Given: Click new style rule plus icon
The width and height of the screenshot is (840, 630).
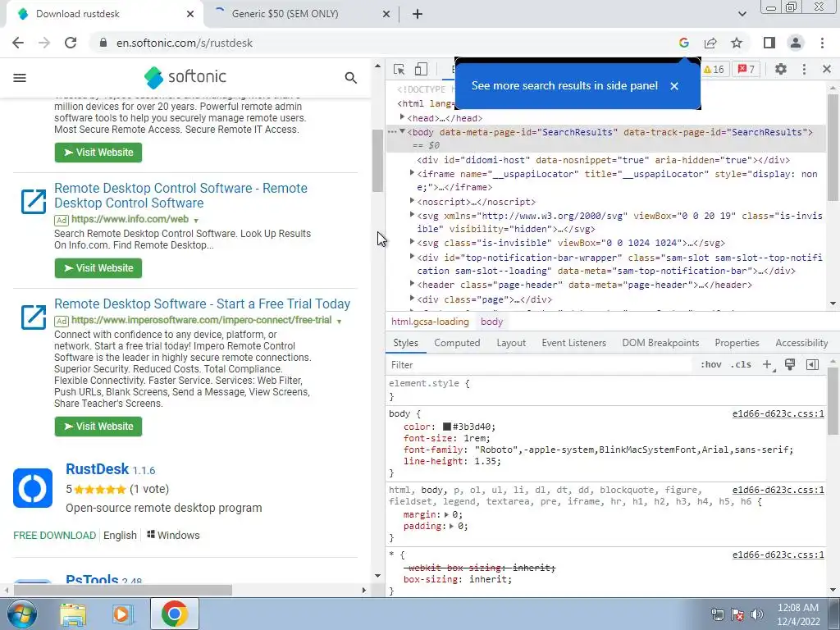Looking at the screenshot, I should (x=768, y=365).
